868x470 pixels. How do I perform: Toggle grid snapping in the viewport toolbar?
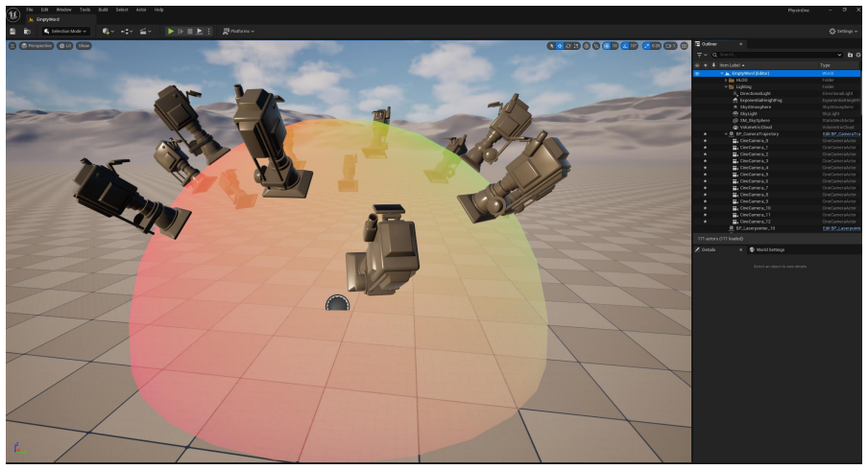pos(606,46)
